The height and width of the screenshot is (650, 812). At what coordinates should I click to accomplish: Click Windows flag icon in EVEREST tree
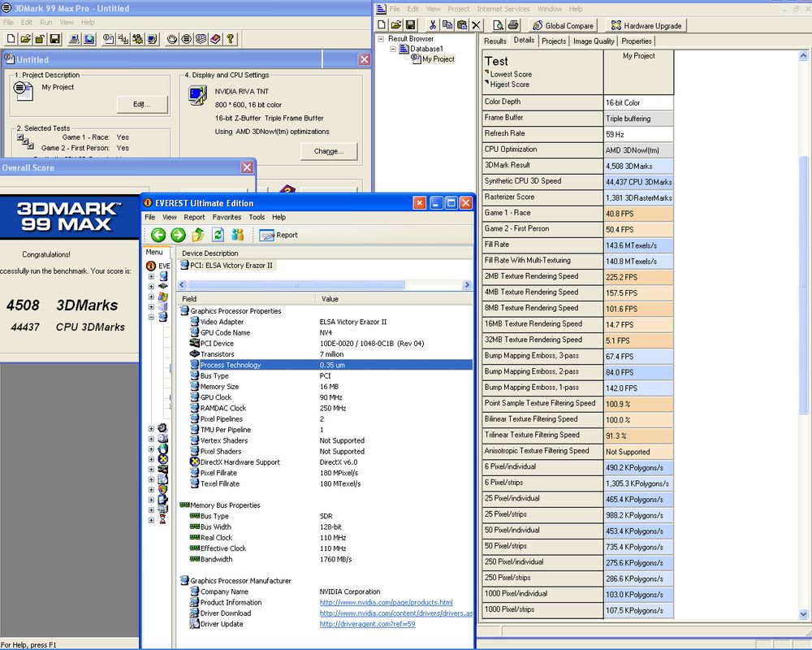point(162,297)
